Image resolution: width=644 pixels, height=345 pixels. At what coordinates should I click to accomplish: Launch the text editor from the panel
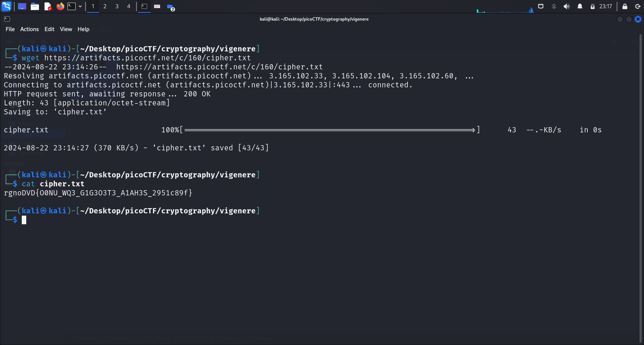point(48,6)
